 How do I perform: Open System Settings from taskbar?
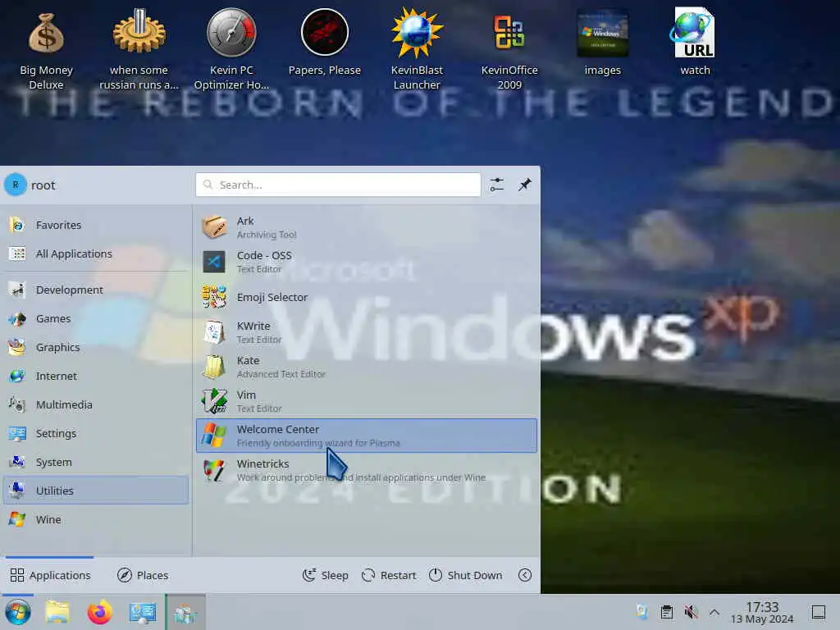click(143, 612)
